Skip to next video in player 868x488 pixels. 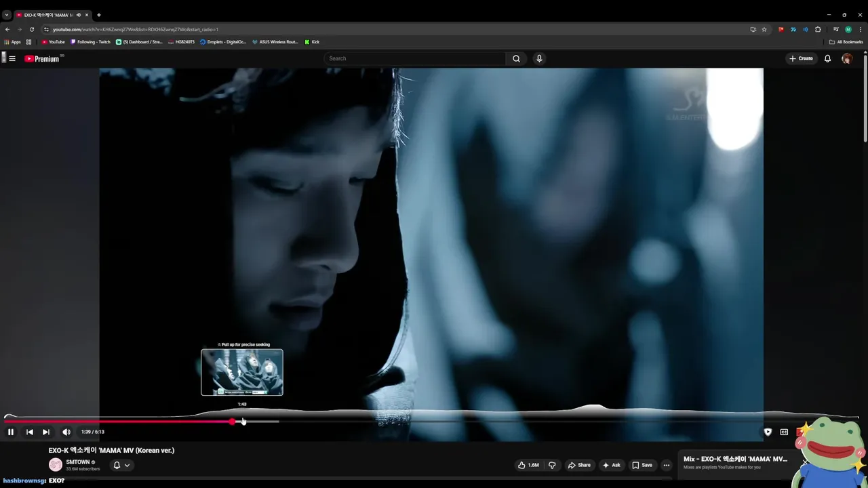coord(46,432)
